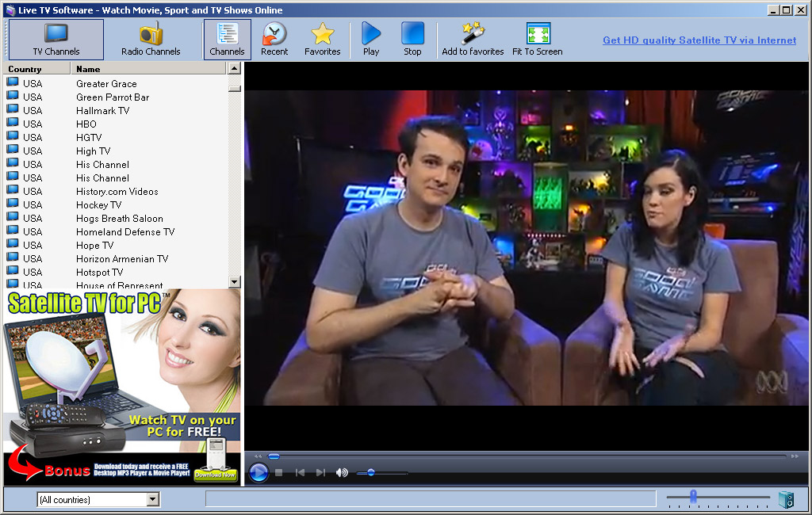Click the rewind arrows on seek bar
The height and width of the screenshot is (515, 812).
click(258, 456)
